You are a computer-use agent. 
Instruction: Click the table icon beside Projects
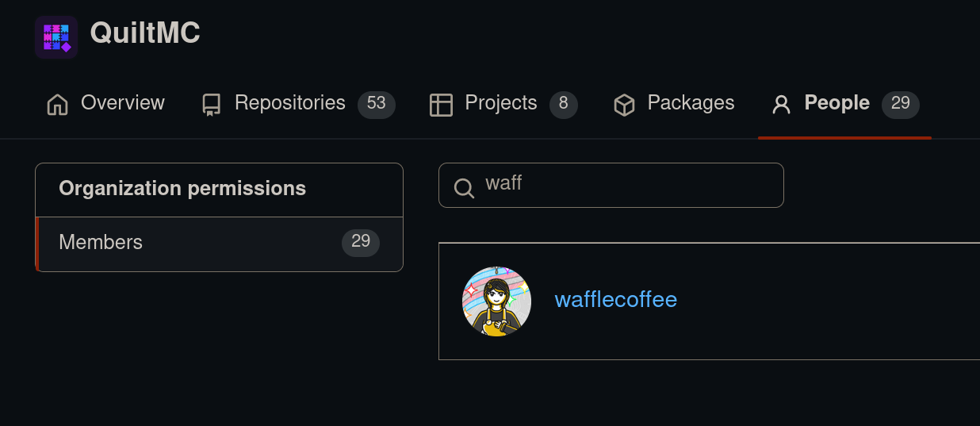(x=441, y=105)
